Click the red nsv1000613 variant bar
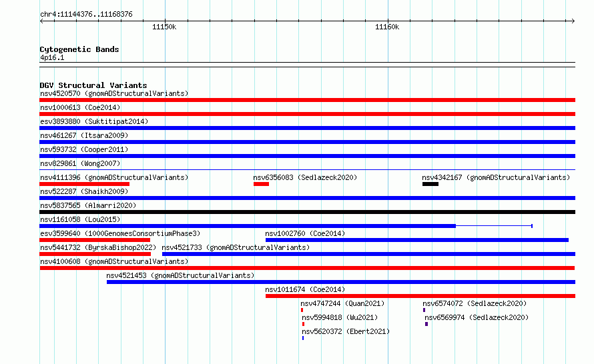 (x=307, y=114)
